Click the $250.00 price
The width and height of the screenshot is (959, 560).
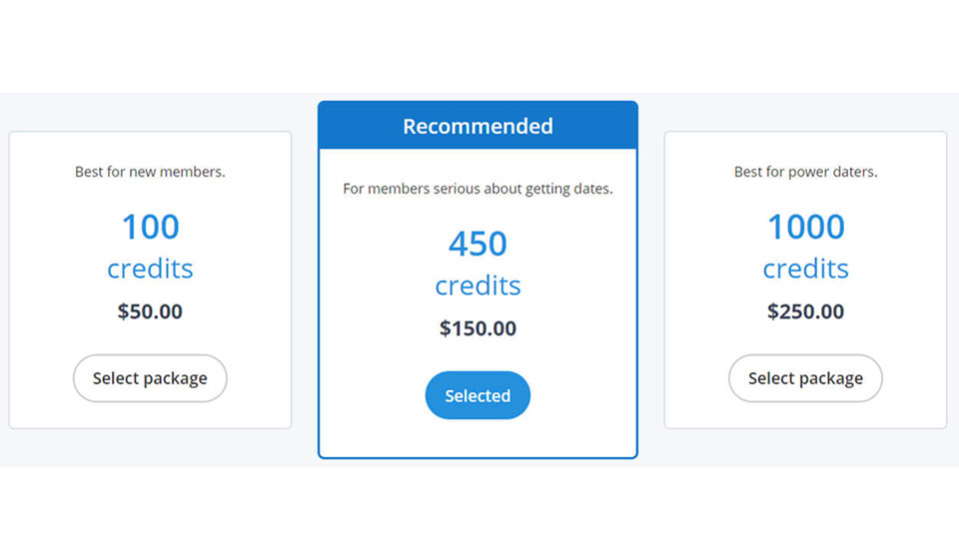coord(805,311)
